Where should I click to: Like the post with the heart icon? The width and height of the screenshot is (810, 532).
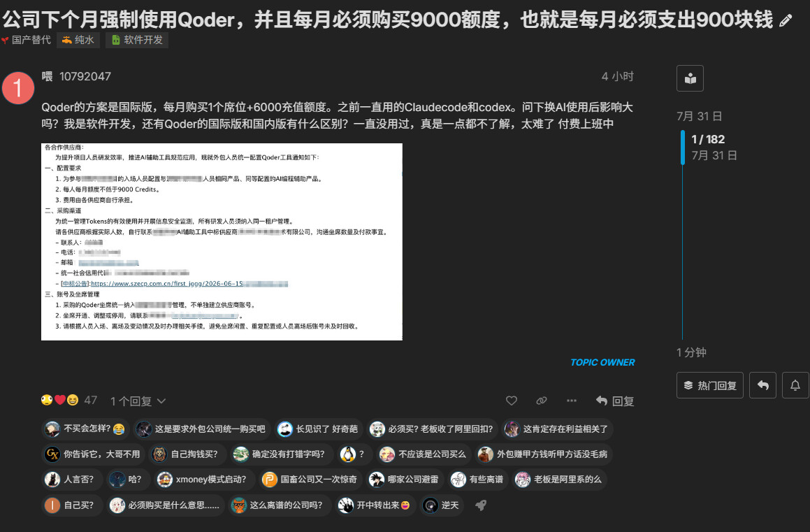coord(512,401)
